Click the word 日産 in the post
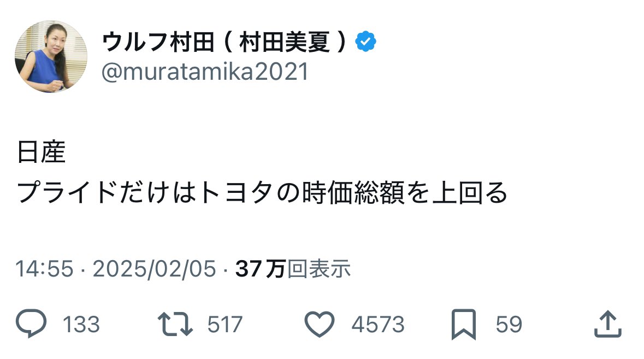This screenshot has height=359, width=644. pyautogui.click(x=42, y=154)
